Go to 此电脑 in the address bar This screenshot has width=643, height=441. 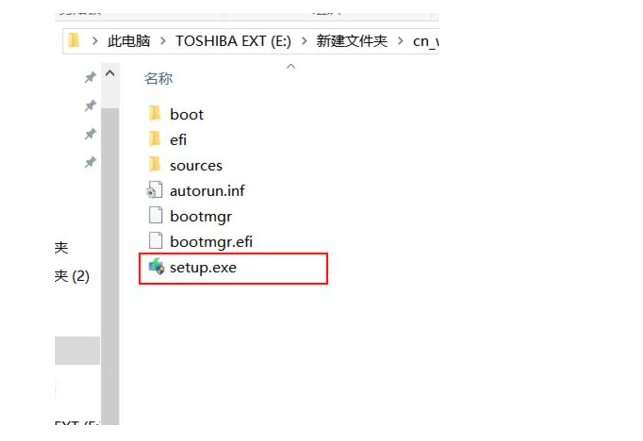(x=130, y=41)
